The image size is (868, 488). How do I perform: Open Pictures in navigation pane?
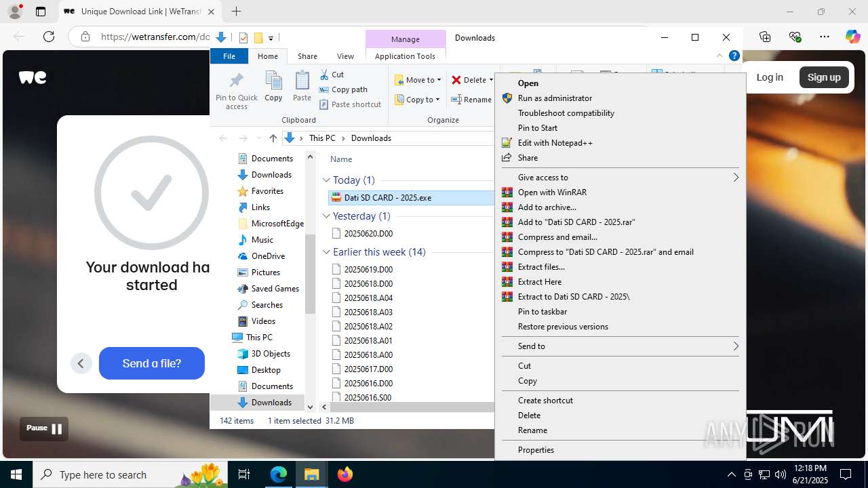coord(265,272)
